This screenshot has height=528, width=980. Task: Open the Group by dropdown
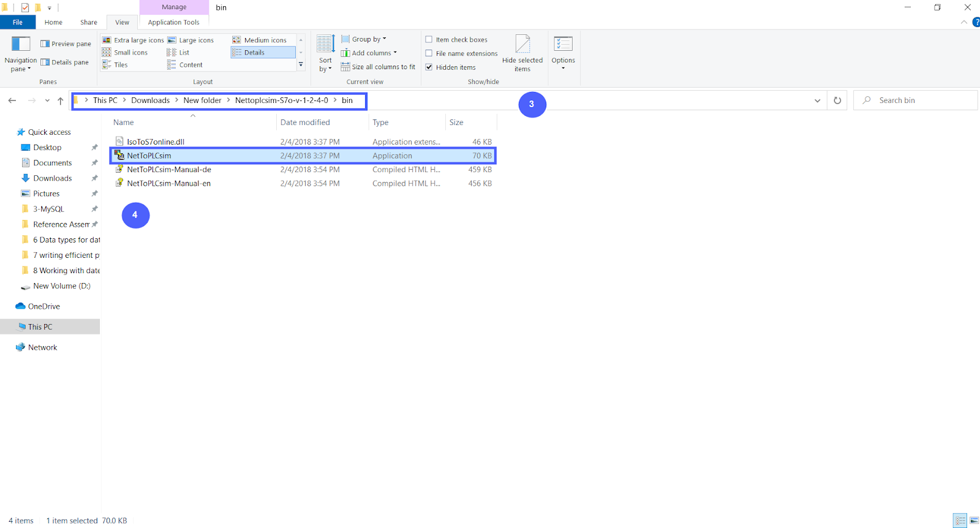click(x=364, y=39)
